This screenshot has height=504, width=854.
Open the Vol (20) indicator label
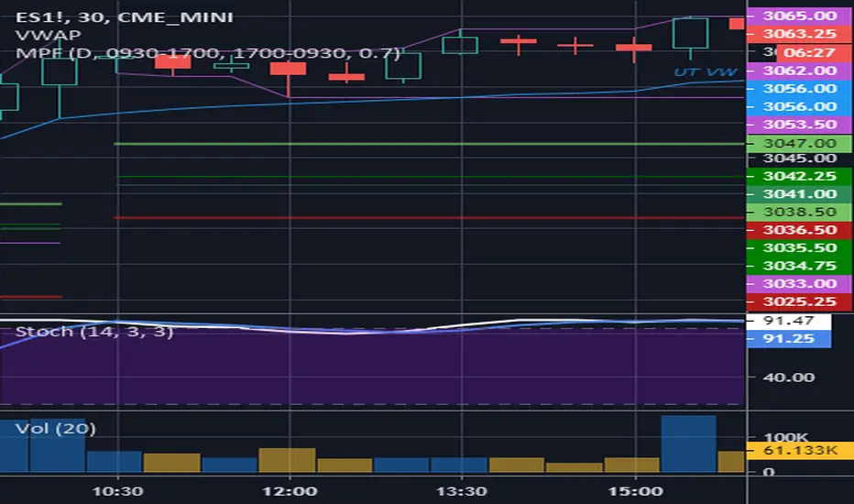pyautogui.click(x=56, y=428)
